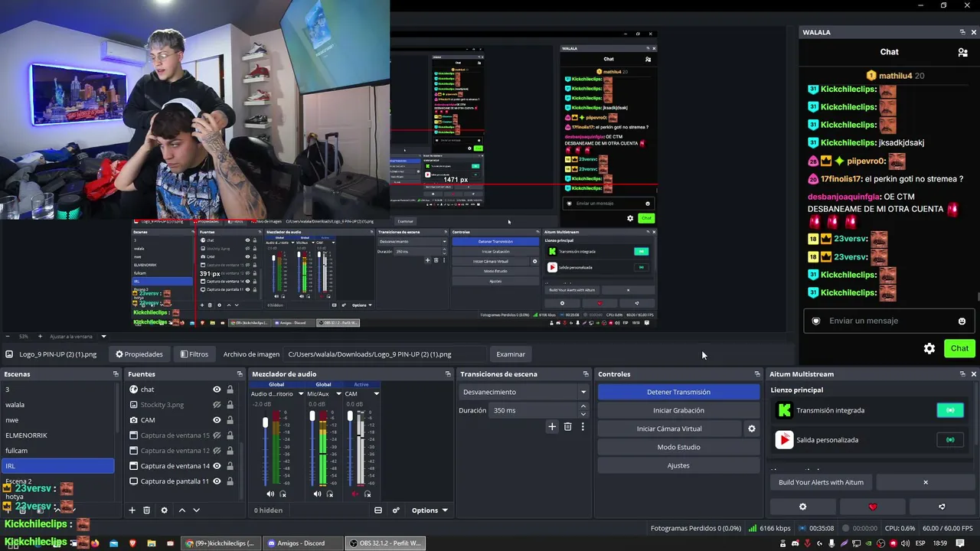The width and height of the screenshot is (980, 551).
Task: Remove the scene transition with trash icon
Action: 567,427
